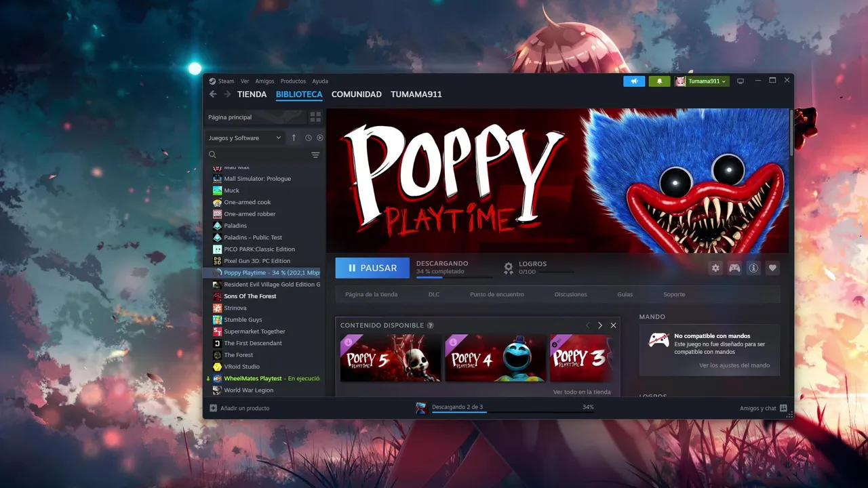Select the VRoid Studio icon
This screenshot has width=868, height=488.
[217, 367]
